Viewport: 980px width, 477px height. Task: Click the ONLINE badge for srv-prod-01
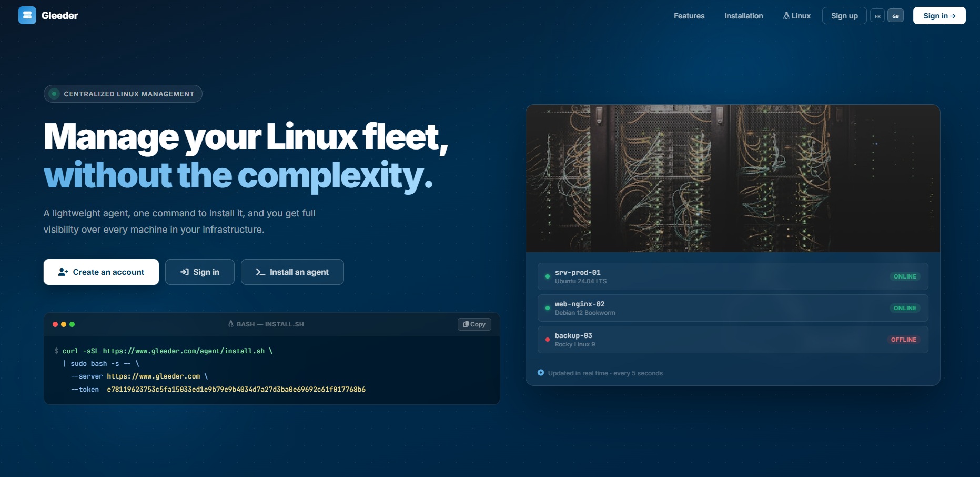[x=905, y=276]
